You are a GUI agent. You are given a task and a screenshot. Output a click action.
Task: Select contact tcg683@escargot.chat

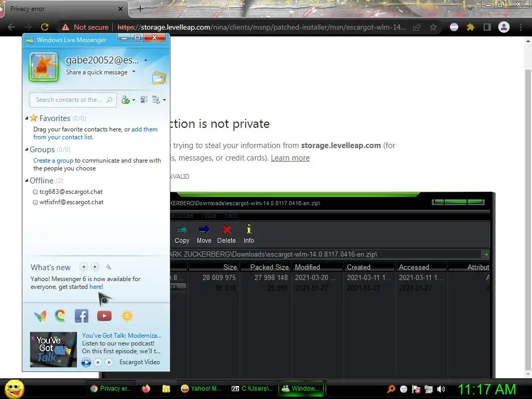tap(71, 192)
